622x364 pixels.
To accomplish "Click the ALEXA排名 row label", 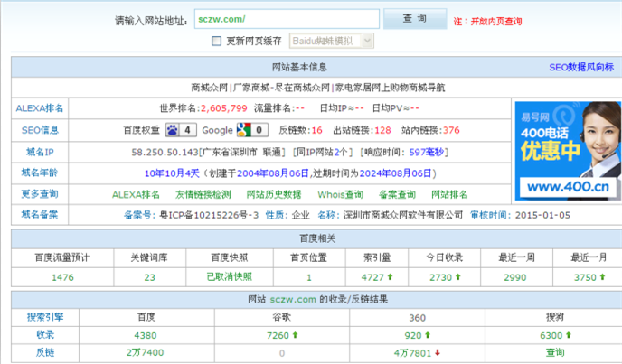I will pyautogui.click(x=40, y=108).
